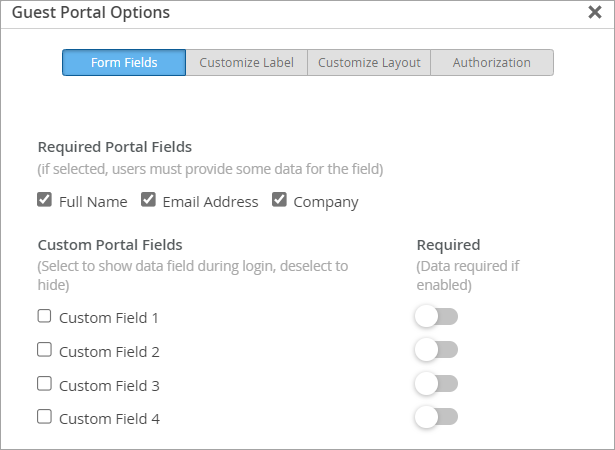
Task: Click the Guest Portal Options title bar
Action: 300,13
